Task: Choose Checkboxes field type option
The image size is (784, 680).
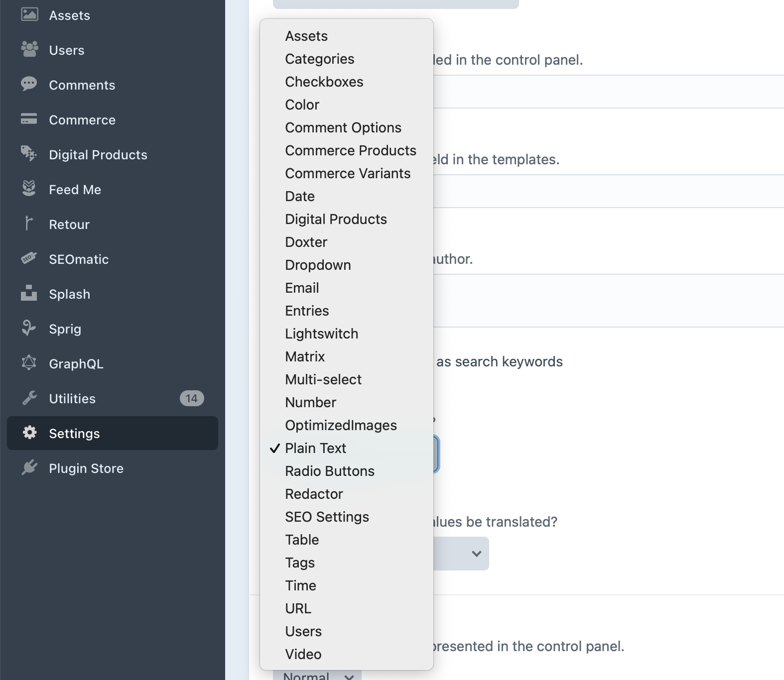Action: coord(347,82)
